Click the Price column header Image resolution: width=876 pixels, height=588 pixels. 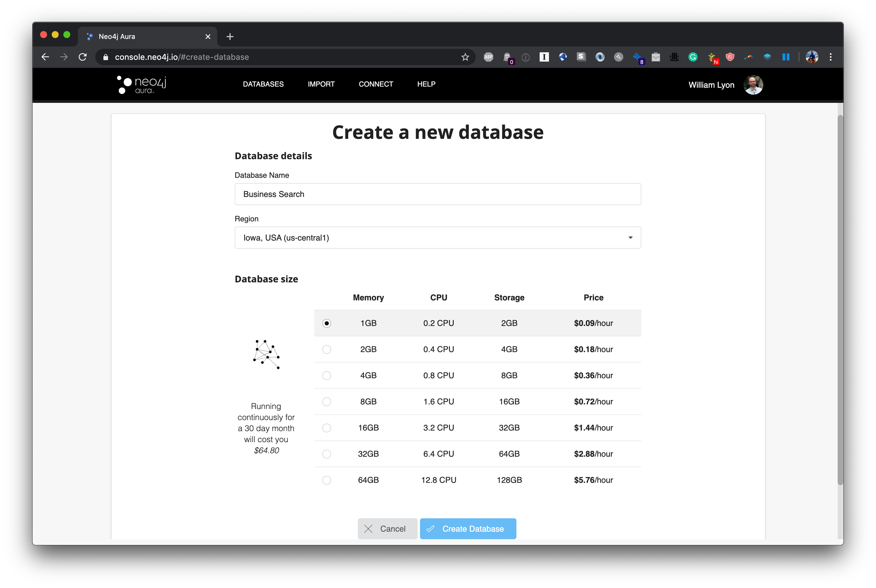(593, 298)
